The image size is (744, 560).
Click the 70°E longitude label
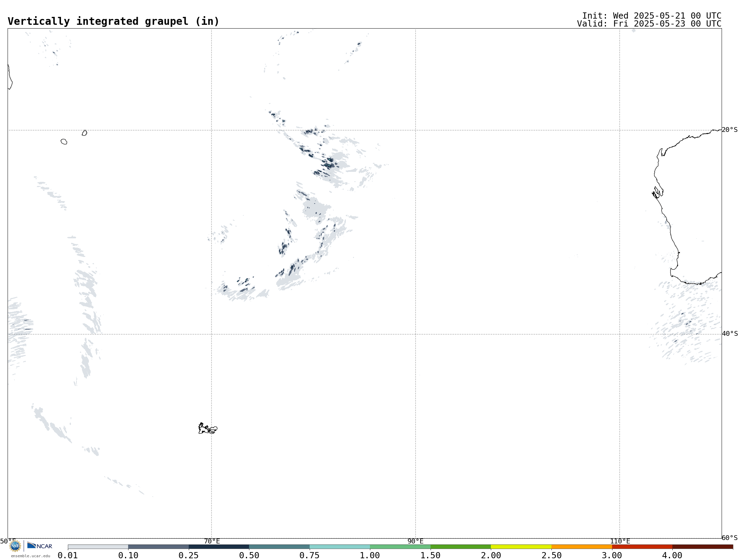pos(212,541)
